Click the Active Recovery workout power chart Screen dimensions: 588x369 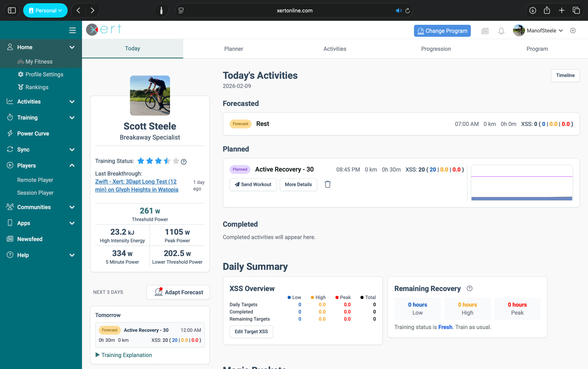click(522, 183)
